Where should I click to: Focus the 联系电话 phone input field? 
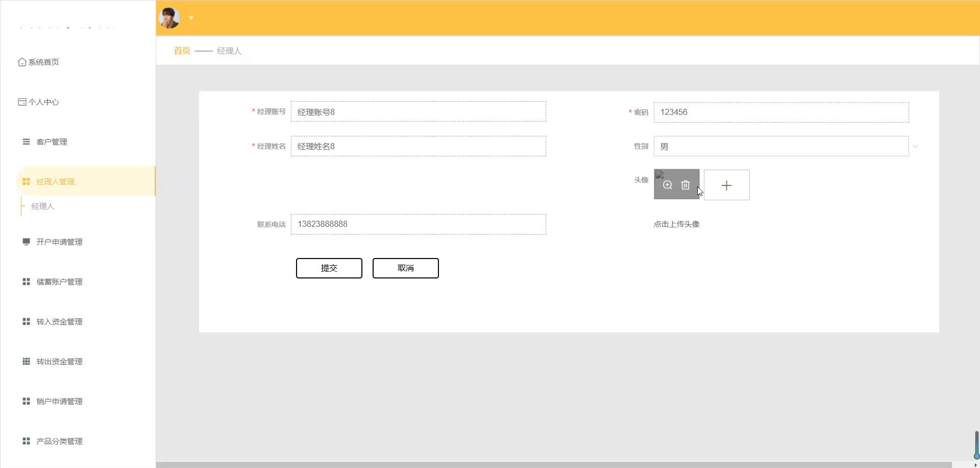(x=418, y=224)
